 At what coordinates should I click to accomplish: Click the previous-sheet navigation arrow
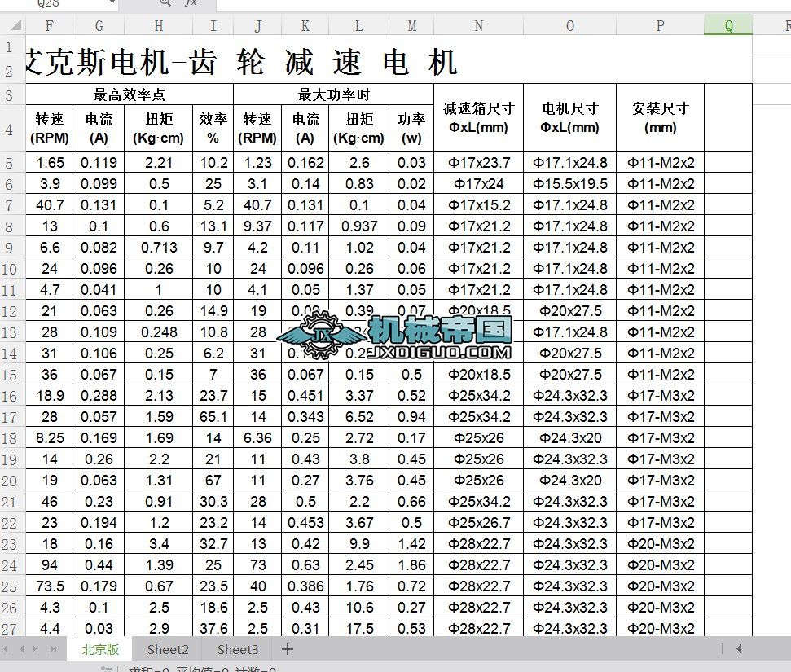pos(20,650)
